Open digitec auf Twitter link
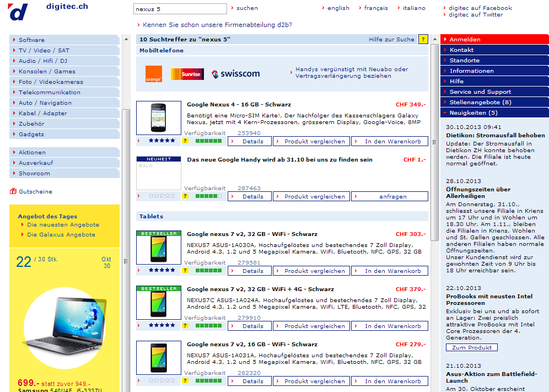549x392 pixels. pos(476,15)
